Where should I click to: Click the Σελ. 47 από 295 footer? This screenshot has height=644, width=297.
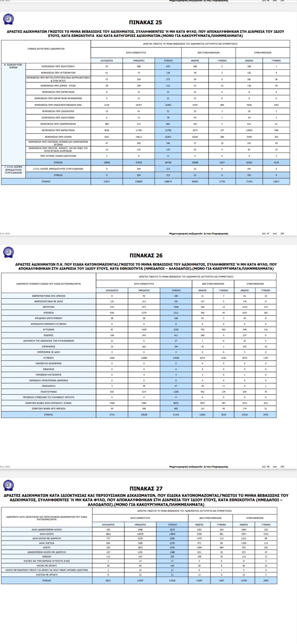(x=273, y=234)
